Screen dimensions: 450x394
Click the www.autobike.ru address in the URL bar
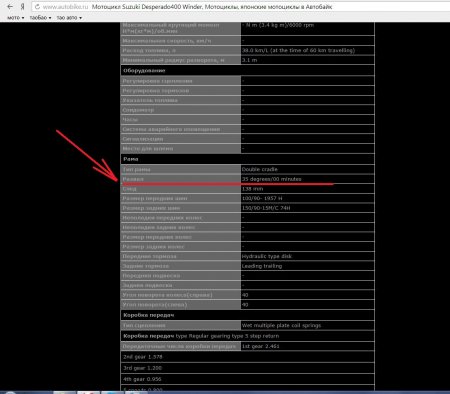66,7
